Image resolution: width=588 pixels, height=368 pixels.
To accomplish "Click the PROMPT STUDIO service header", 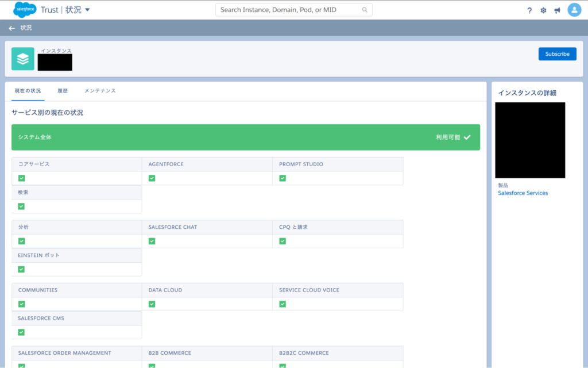I will pos(338,164).
